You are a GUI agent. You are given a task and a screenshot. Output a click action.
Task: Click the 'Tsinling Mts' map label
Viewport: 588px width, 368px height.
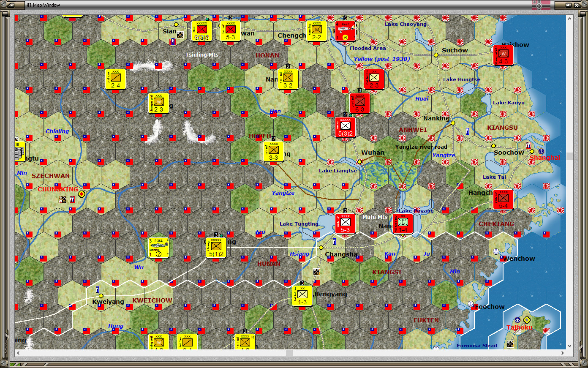click(202, 55)
